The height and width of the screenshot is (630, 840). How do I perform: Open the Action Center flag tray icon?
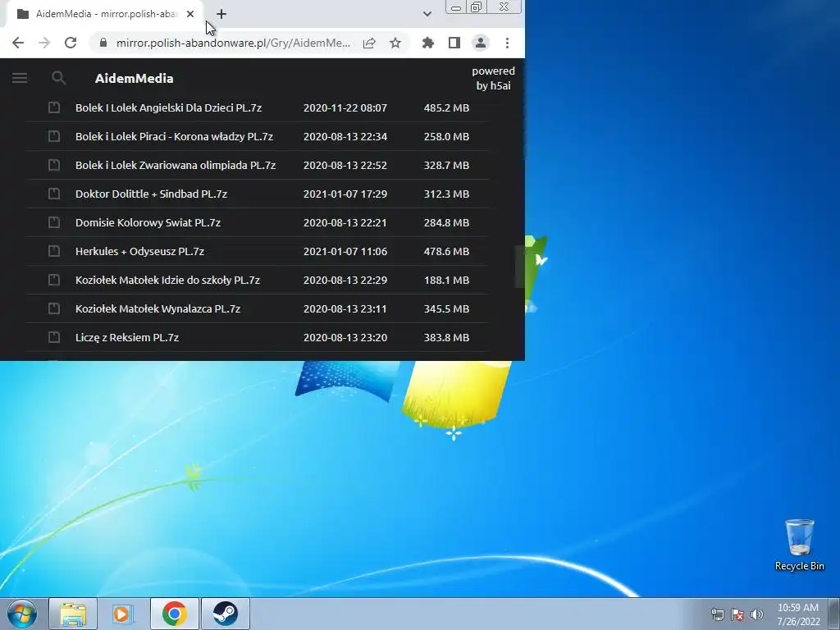pyautogui.click(x=737, y=614)
